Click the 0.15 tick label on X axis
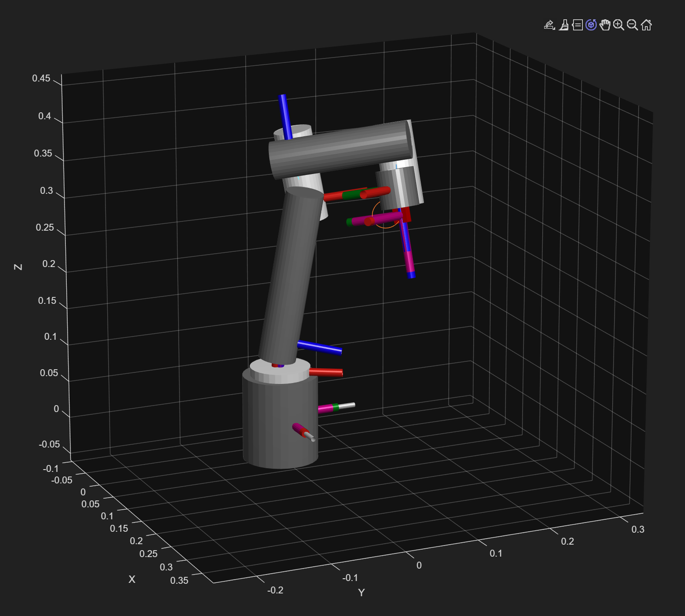This screenshot has height=616, width=685. pyautogui.click(x=119, y=529)
